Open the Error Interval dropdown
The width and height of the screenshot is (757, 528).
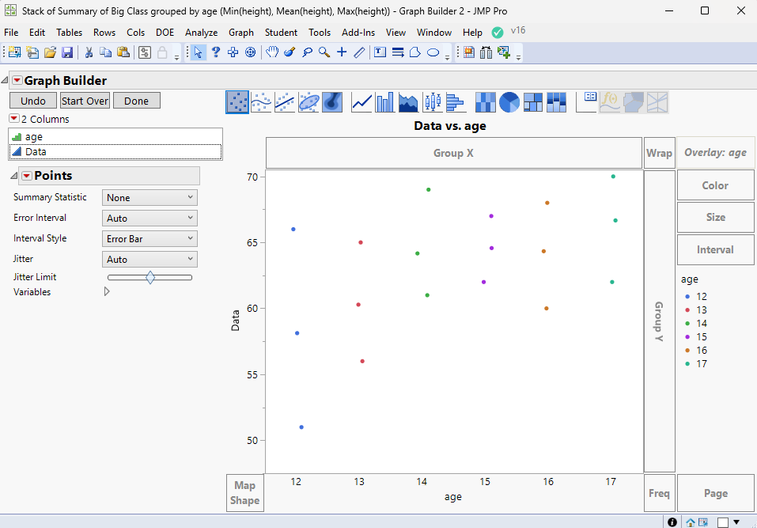click(x=150, y=218)
